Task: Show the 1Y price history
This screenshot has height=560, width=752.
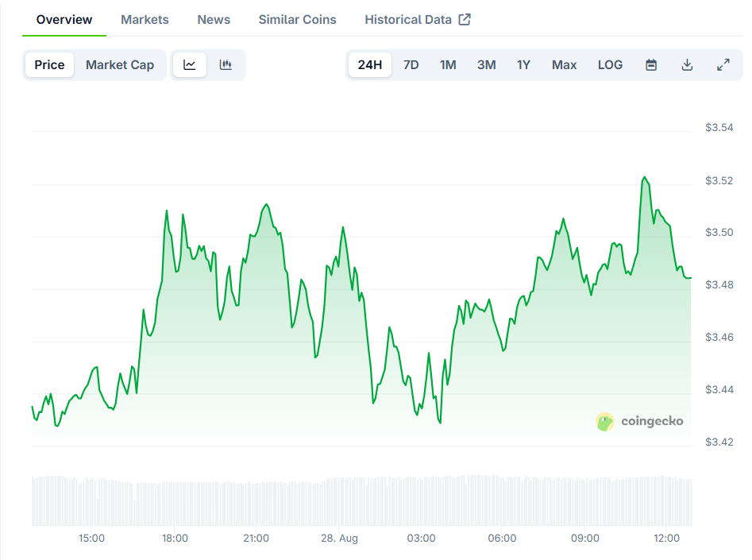Action: (x=523, y=65)
